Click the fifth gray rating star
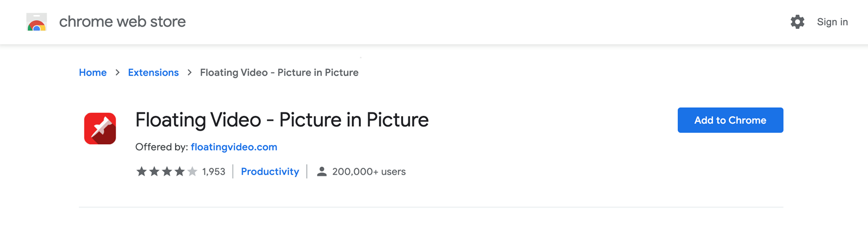 192,171
